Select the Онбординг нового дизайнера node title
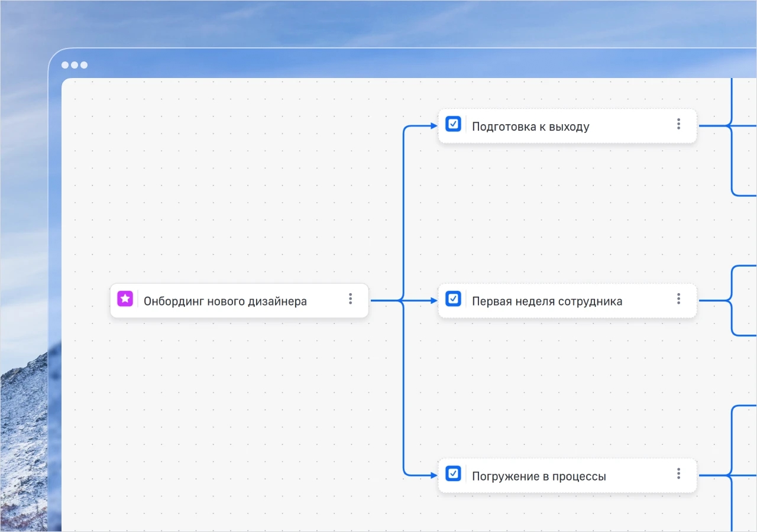Viewport: 757px width, 532px height. (x=225, y=301)
